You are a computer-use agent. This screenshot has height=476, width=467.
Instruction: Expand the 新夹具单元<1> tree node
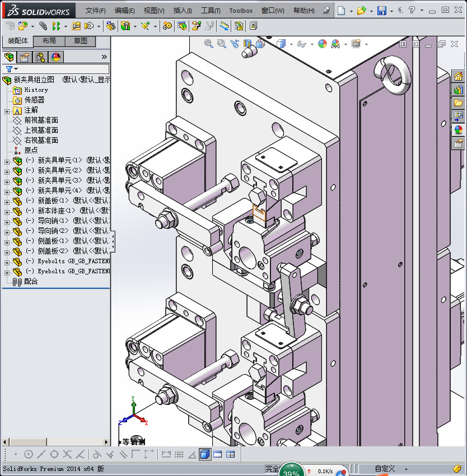7,162
